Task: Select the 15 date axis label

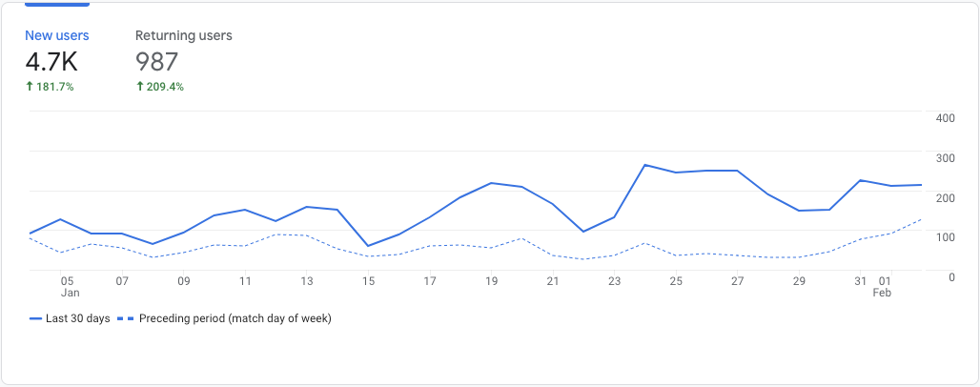Action: pos(368,281)
